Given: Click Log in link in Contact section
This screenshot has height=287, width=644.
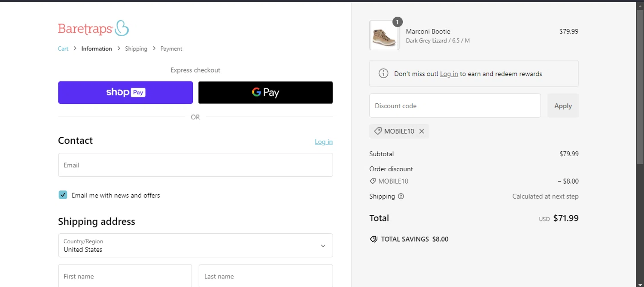Looking at the screenshot, I should pos(324,142).
